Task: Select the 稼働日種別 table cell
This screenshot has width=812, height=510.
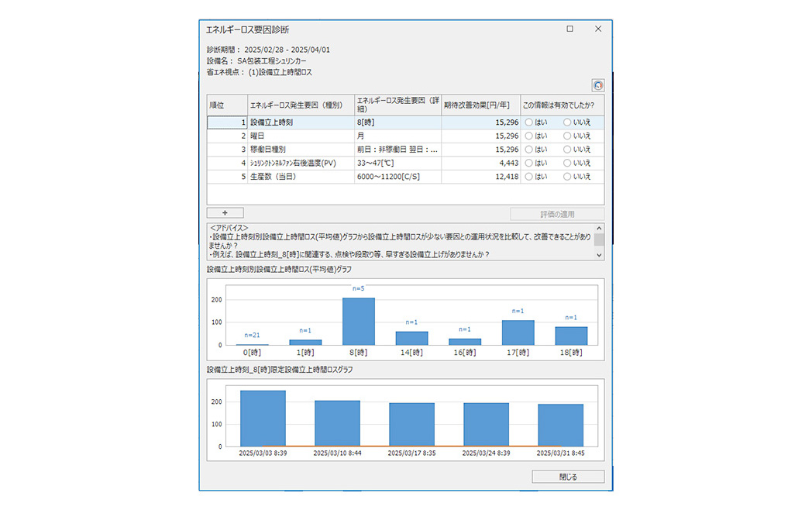Action: (x=301, y=150)
